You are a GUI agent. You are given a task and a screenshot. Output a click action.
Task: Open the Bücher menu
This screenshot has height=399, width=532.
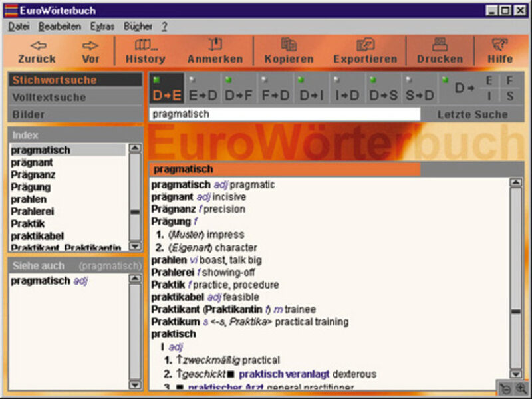138,27
